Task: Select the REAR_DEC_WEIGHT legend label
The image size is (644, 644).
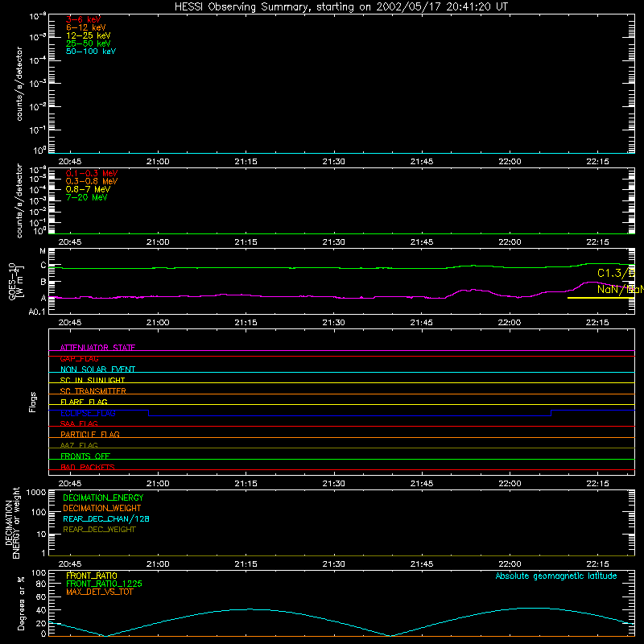Action: (99, 530)
